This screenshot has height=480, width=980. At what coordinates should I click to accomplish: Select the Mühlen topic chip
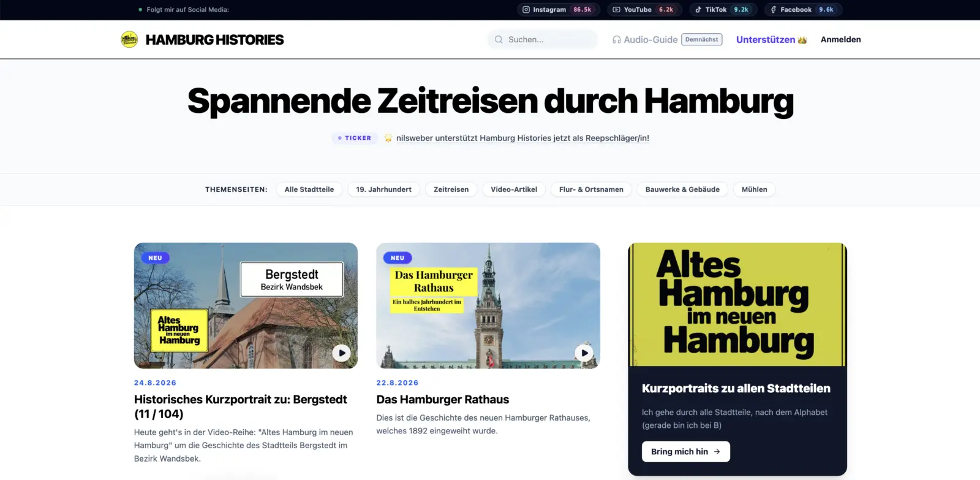(755, 189)
